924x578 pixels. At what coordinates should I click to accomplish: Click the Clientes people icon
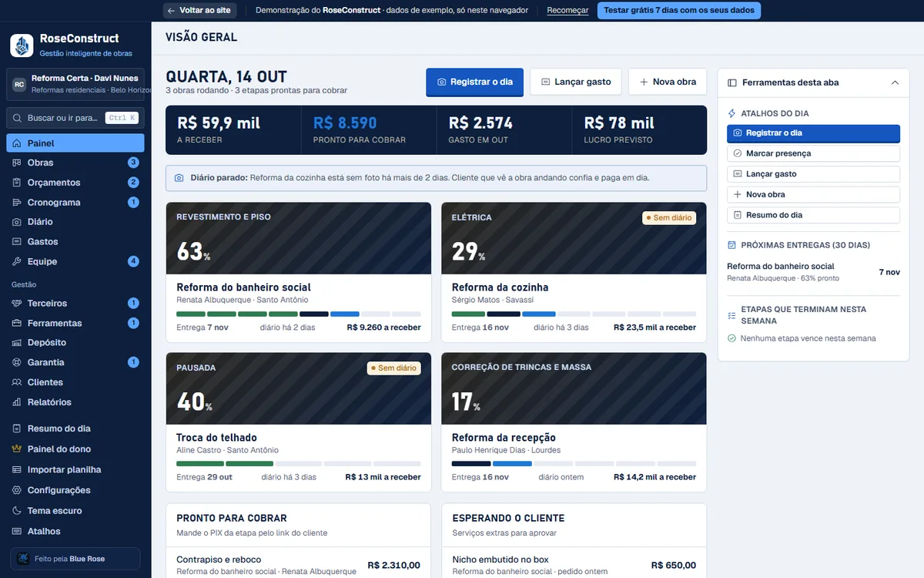click(x=17, y=383)
